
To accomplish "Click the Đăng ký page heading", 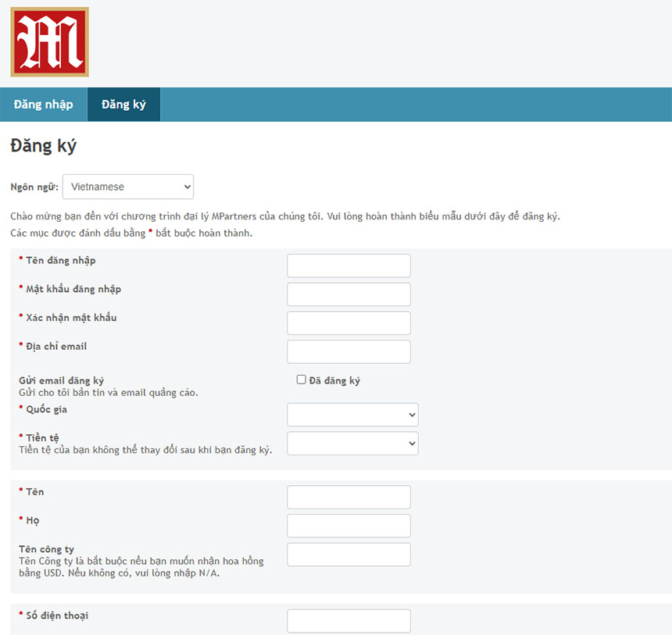I will pyautogui.click(x=43, y=146).
